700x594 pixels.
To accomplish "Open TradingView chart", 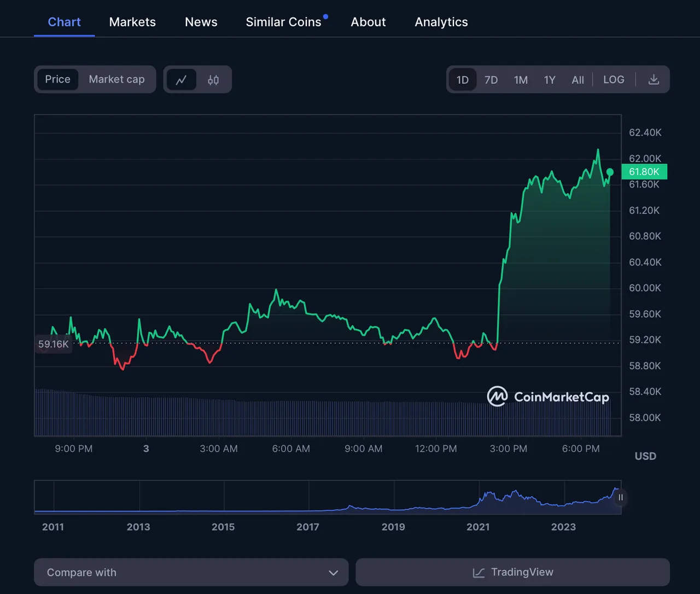I will point(512,572).
